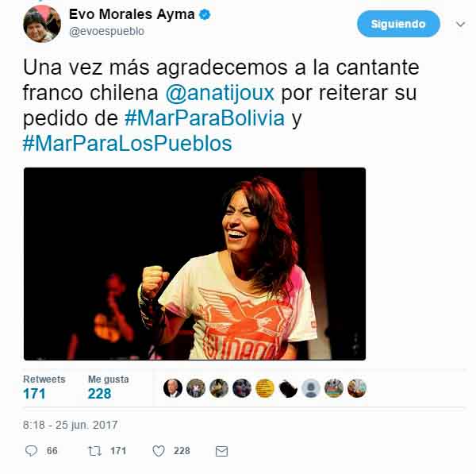Click the black bird liker avatar
Viewport: 476px width, 474px height.
(288, 388)
